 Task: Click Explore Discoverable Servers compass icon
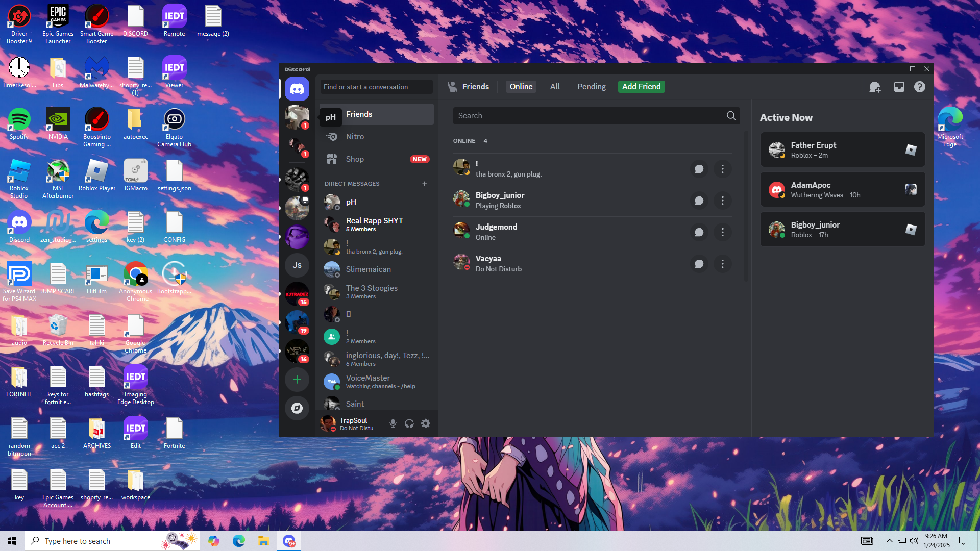pos(297,408)
